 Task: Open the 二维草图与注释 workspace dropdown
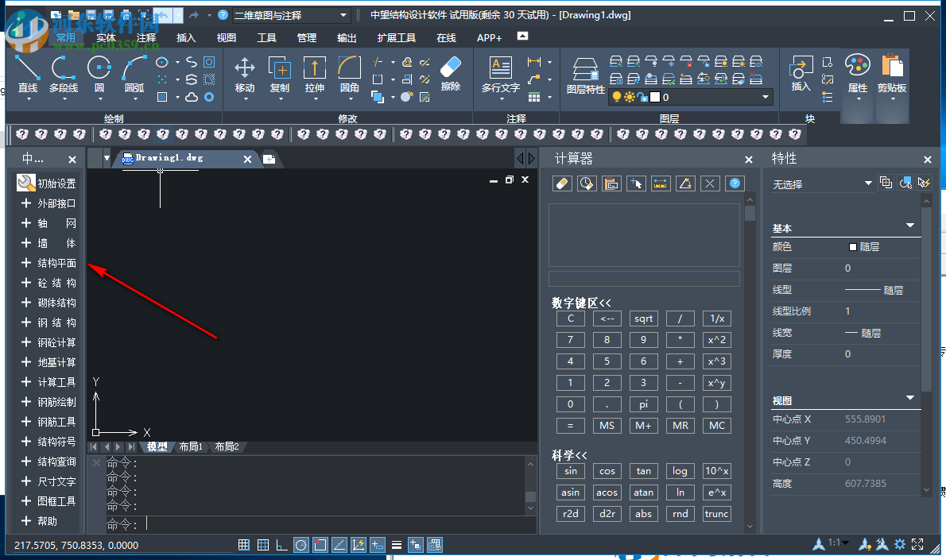pos(291,15)
